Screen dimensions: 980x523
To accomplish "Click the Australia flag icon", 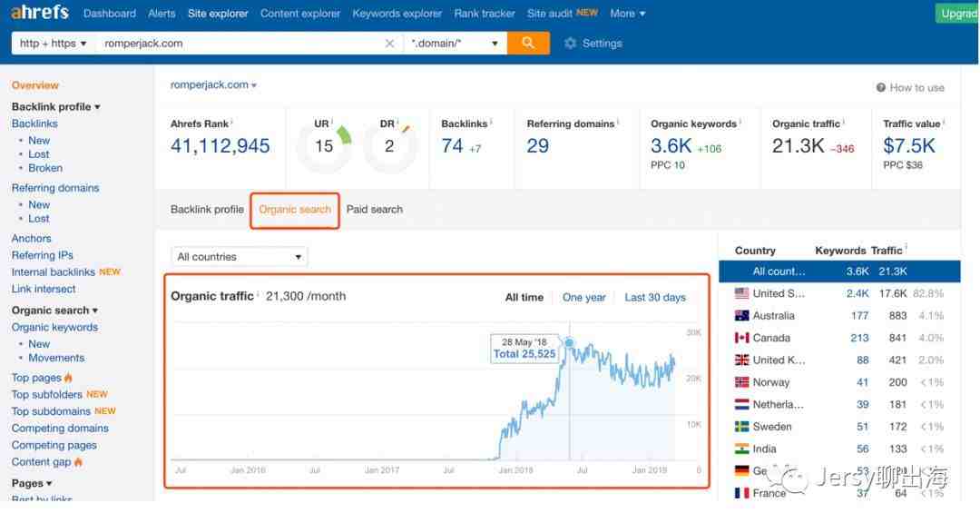I will coord(742,315).
